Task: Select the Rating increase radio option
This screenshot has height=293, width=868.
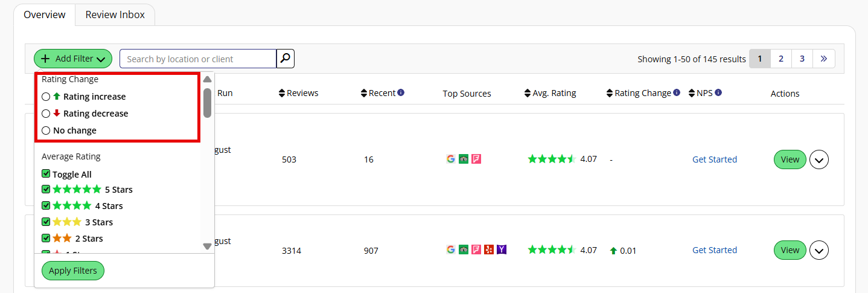Action: [46, 97]
